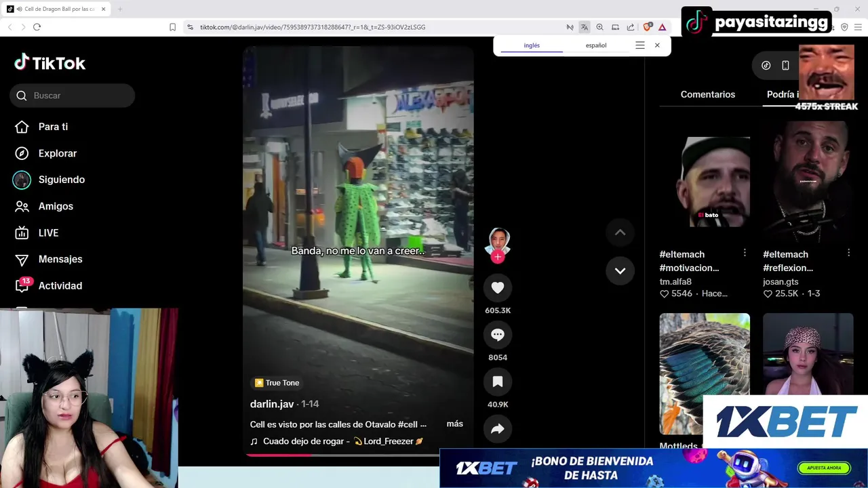Like the video with the heart icon
Image resolution: width=868 pixels, height=488 pixels.
[x=498, y=287]
